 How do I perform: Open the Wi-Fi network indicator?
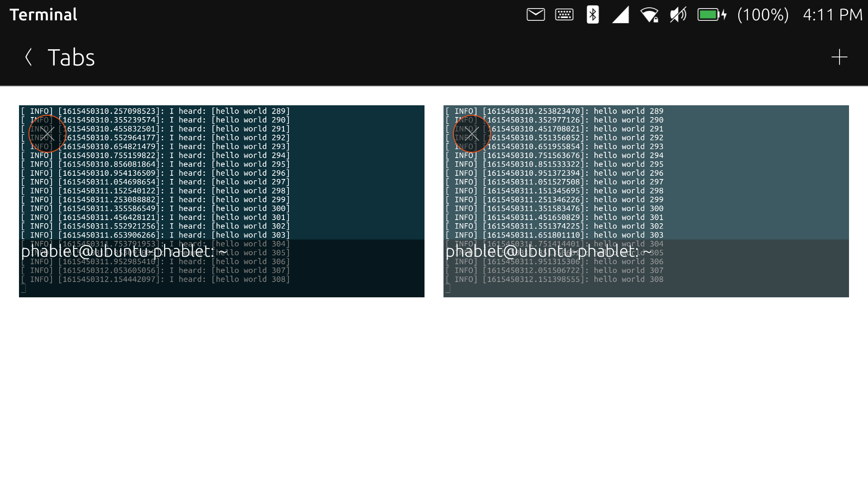point(649,15)
